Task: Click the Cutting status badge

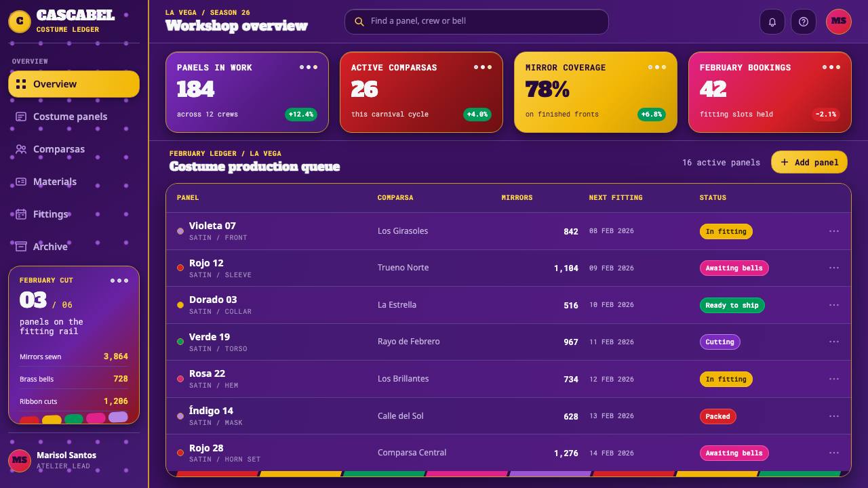Action: [719, 342]
